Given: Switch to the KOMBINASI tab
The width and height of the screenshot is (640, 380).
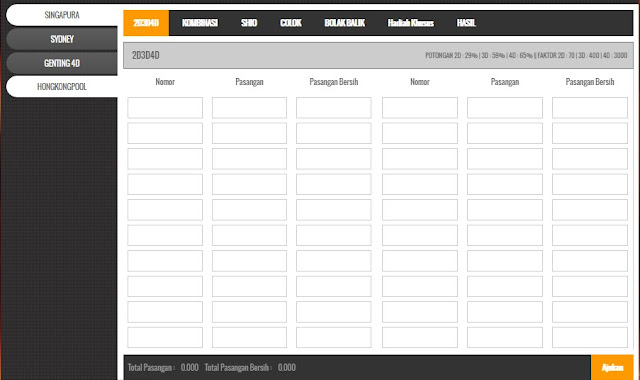Looking at the screenshot, I should 200,23.
